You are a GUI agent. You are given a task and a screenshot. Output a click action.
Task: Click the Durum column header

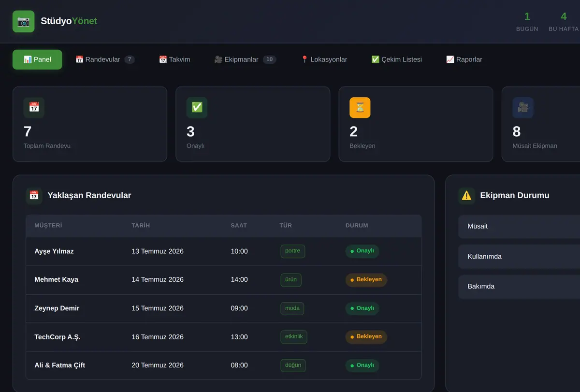click(x=357, y=226)
